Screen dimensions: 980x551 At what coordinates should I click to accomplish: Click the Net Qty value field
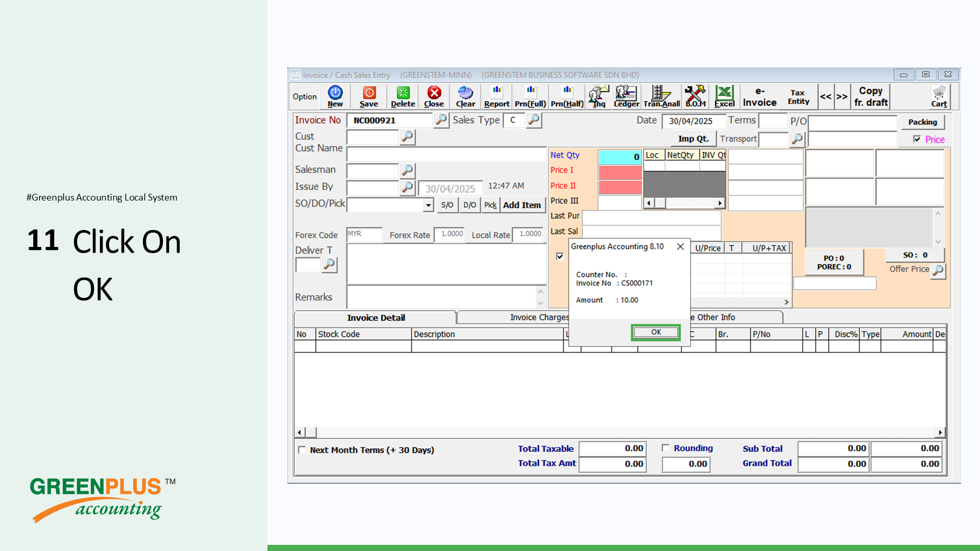click(620, 157)
